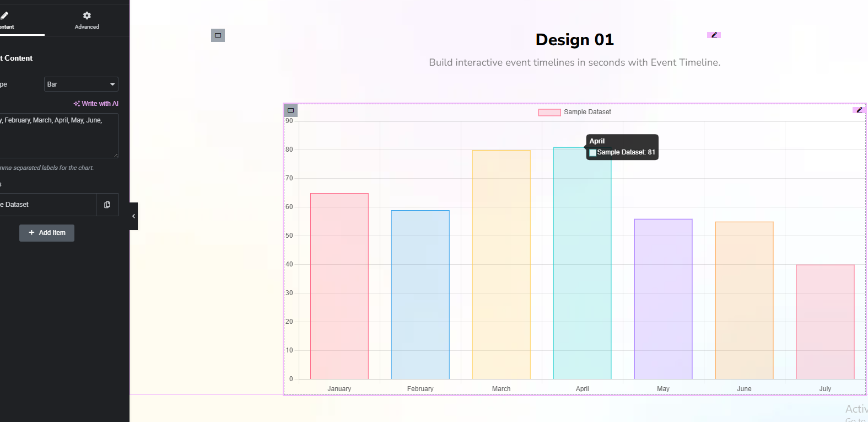Open the Advanced tab gear icon
The height and width of the screenshot is (422, 868).
coord(87,15)
